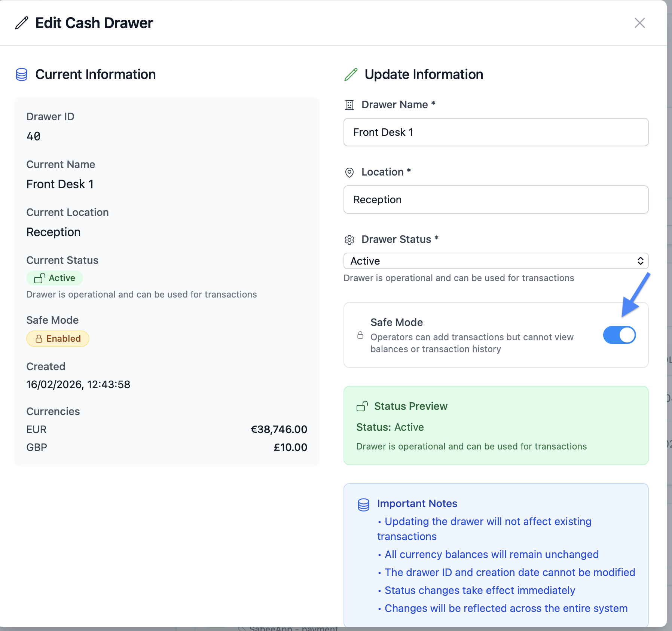Disable the Safe Mode toggle switch
Screen dimensions: 672x631
[619, 335]
